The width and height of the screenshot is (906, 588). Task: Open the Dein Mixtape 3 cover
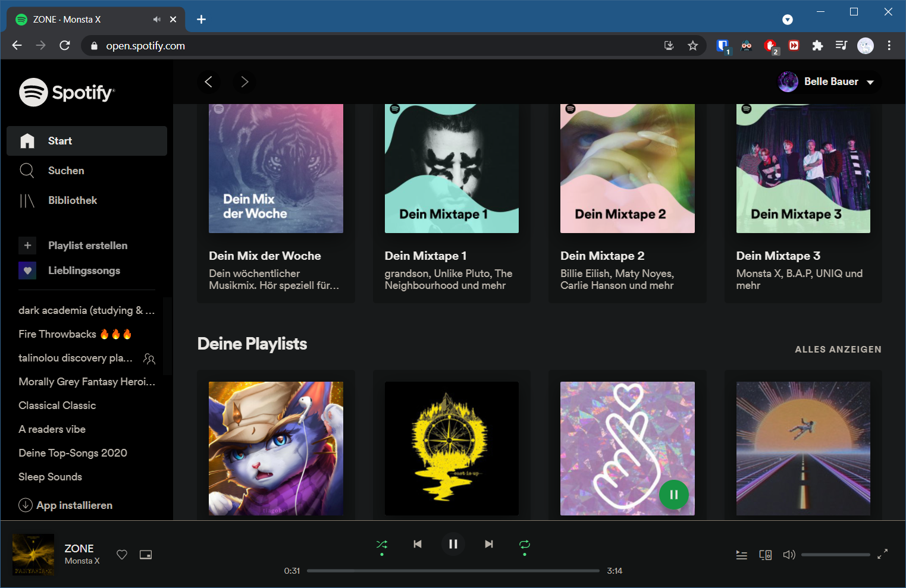802,169
